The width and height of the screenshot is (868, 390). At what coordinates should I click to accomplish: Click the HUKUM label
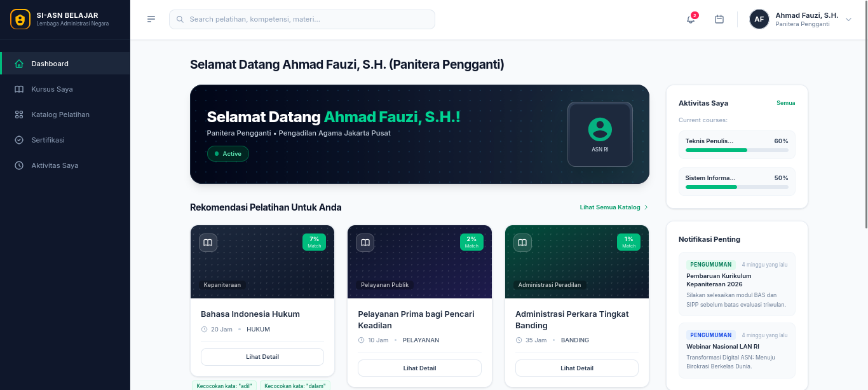(x=258, y=330)
